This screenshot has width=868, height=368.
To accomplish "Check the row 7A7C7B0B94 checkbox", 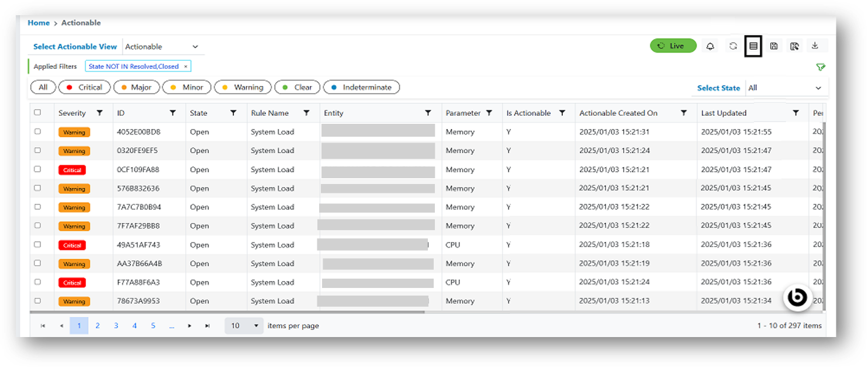I will click(x=37, y=206).
